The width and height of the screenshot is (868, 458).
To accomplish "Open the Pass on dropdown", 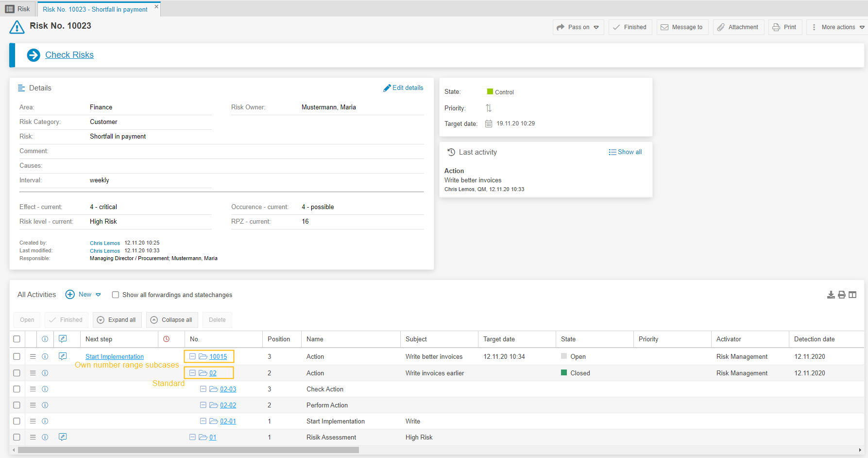I will (x=578, y=27).
